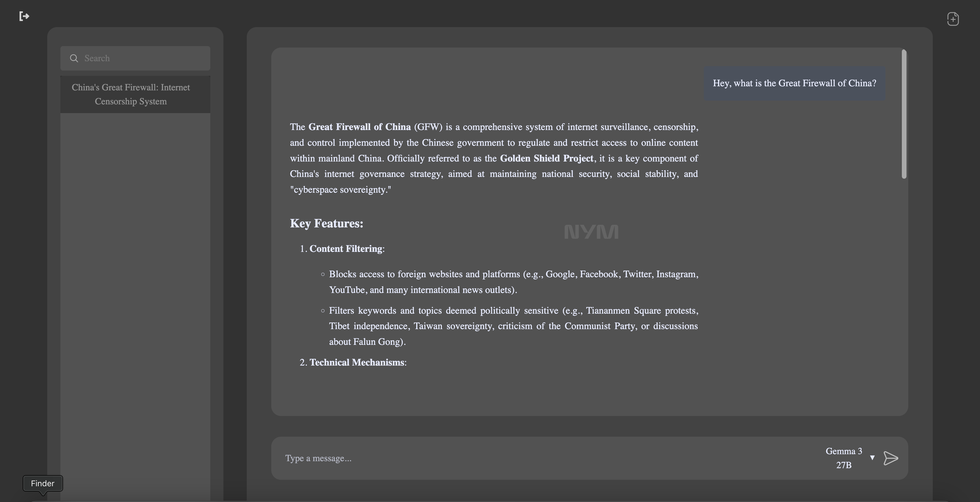Click the logout icon at top left
The image size is (980, 502).
click(x=24, y=16)
